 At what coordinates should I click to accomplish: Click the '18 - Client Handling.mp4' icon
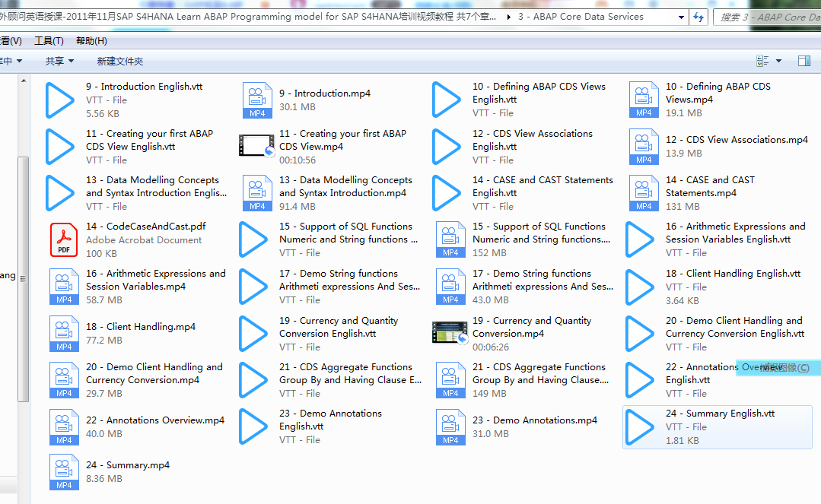click(x=64, y=334)
